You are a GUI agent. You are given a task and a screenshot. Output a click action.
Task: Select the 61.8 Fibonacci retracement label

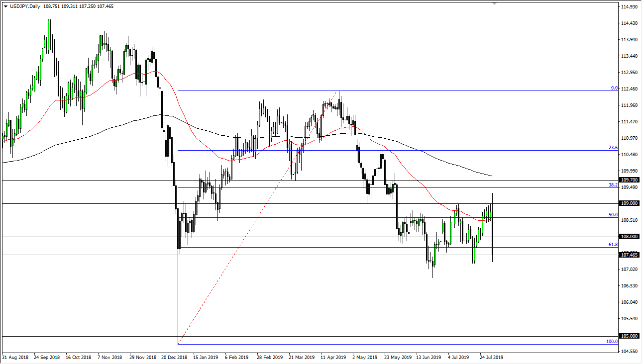click(613, 245)
